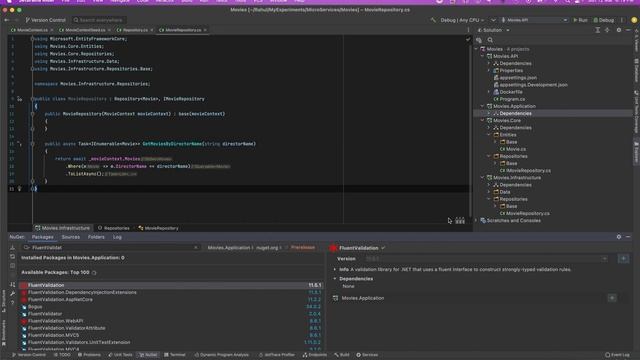Viewport: 640px width, 360px height.
Task: Open the Version Control widget in the toolbar
Action: [45, 20]
